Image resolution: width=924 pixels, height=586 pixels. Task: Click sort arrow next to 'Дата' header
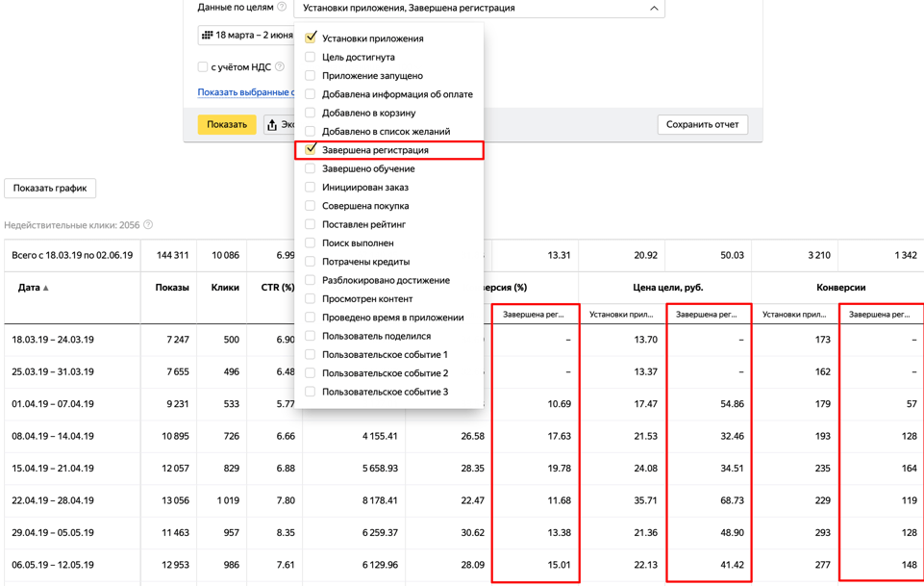[46, 288]
